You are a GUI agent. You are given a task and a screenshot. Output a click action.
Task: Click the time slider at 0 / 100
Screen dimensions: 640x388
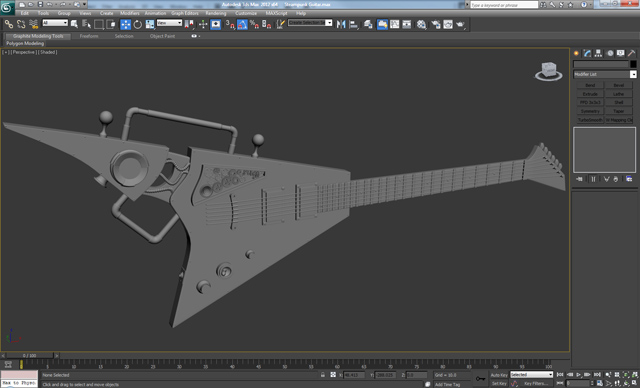29,356
